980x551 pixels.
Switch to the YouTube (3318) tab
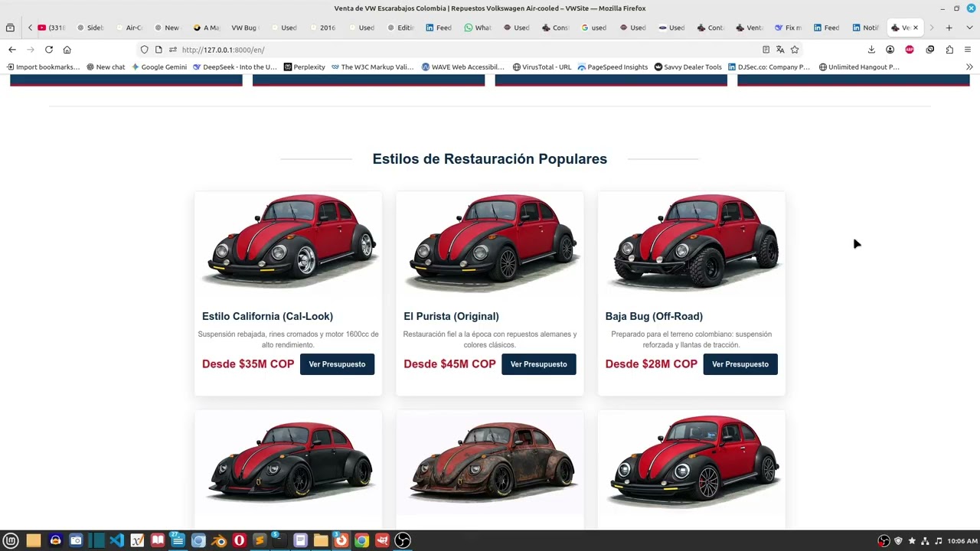tap(52, 28)
